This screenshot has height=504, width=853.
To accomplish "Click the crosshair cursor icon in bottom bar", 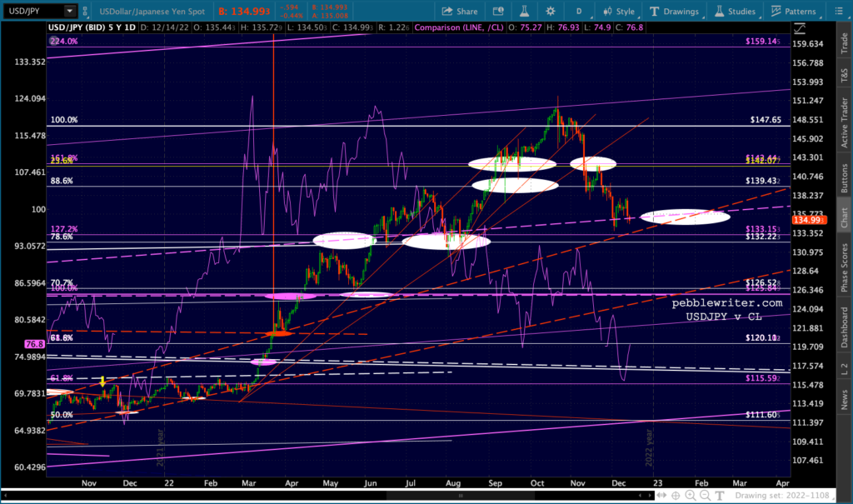I will (x=676, y=496).
